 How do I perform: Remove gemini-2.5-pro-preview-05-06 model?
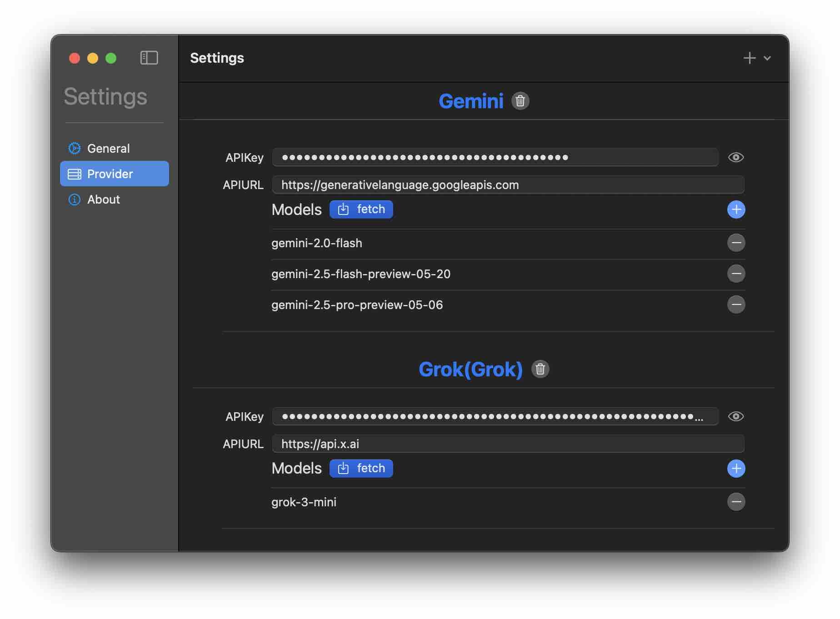coord(736,305)
